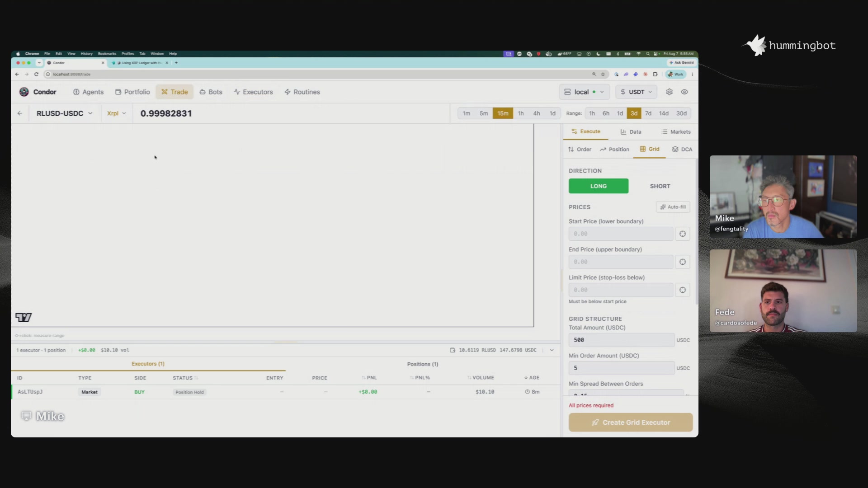The width and height of the screenshot is (868, 488).
Task: Reload the page in Chrome
Action: tap(36, 74)
